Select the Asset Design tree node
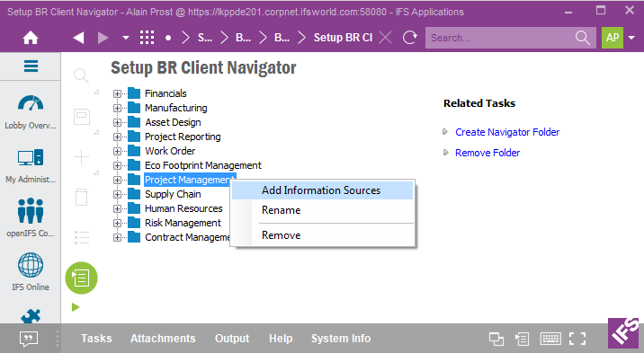 [x=173, y=122]
